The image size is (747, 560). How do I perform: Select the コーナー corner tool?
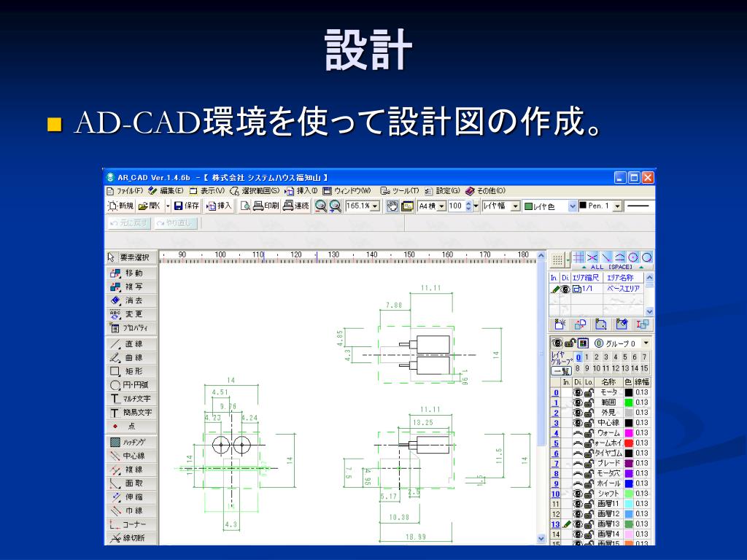[131, 524]
